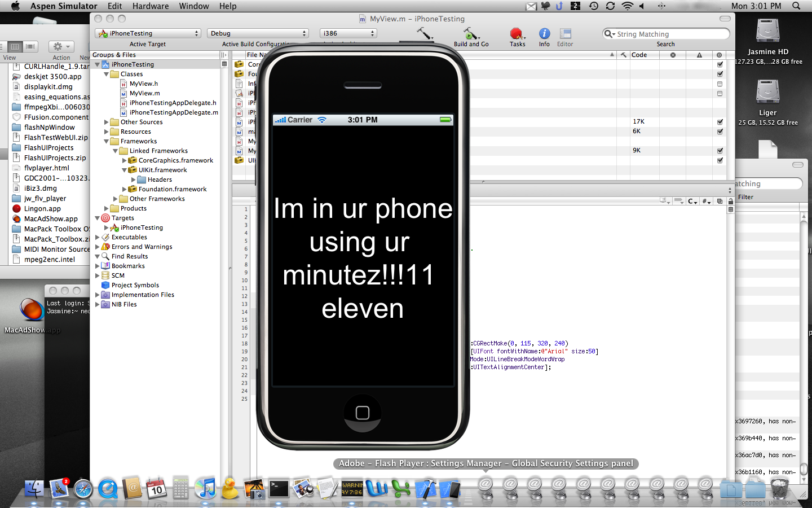The height and width of the screenshot is (508, 812).
Task: Toggle target checkbox in the Foundation row
Action: 720,74
